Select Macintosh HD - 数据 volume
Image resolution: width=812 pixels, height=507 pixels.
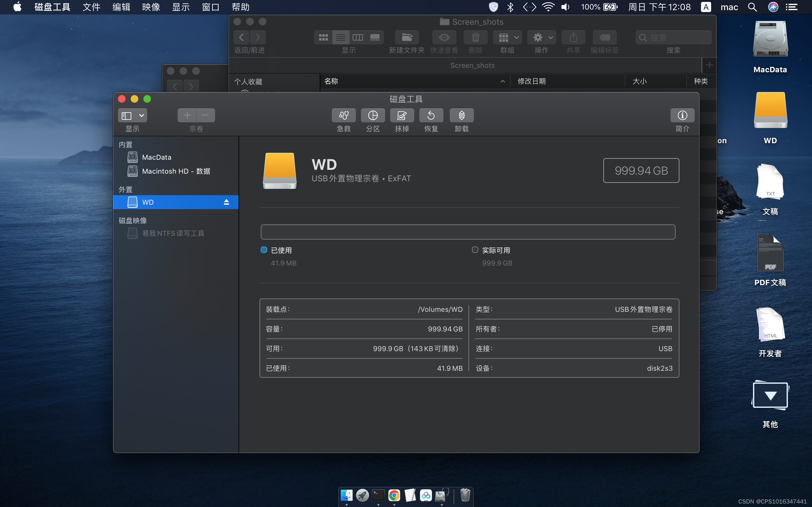pyautogui.click(x=176, y=171)
